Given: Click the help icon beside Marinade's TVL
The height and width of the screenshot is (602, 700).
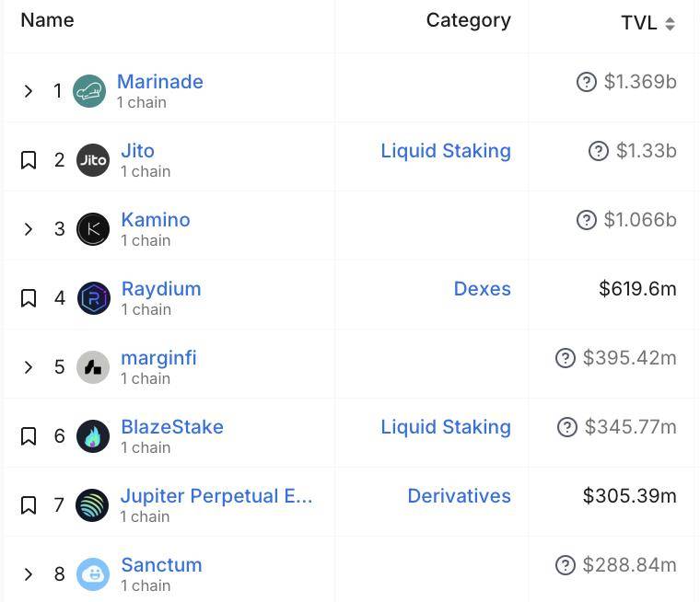Looking at the screenshot, I should click(x=587, y=82).
